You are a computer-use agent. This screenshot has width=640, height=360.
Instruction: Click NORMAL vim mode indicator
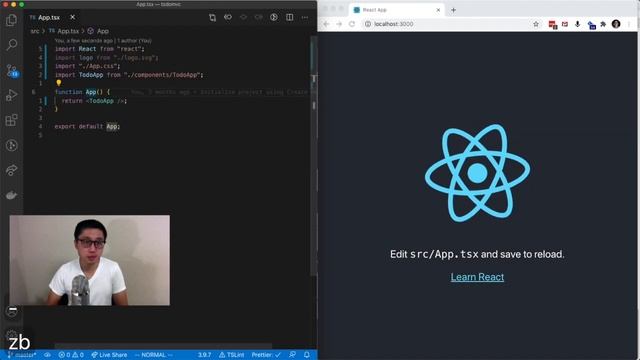[x=153, y=355]
